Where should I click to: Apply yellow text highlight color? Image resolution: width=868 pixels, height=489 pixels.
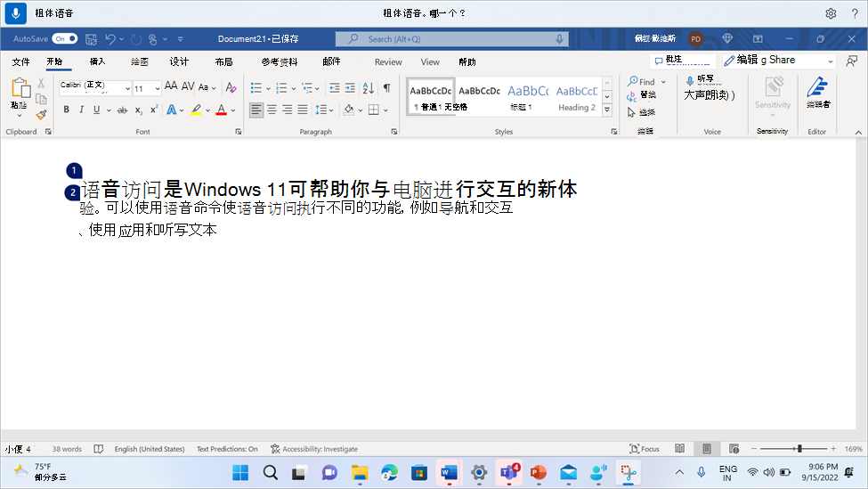[196, 110]
